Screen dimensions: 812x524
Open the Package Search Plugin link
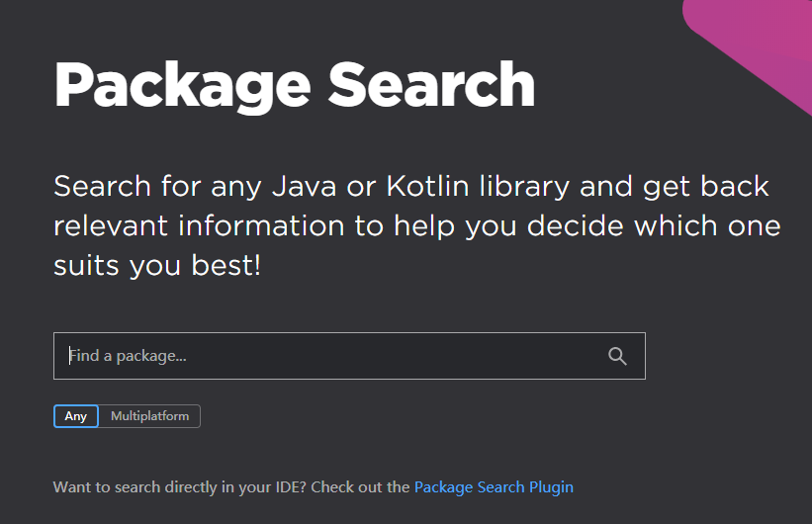[x=494, y=487]
